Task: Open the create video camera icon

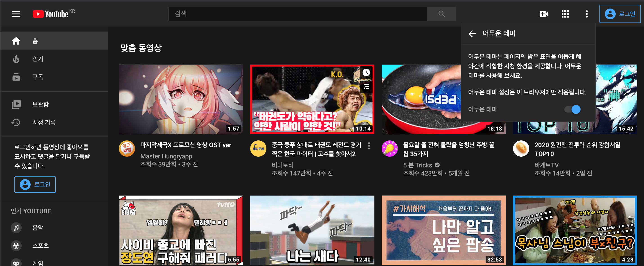Action: click(x=543, y=14)
